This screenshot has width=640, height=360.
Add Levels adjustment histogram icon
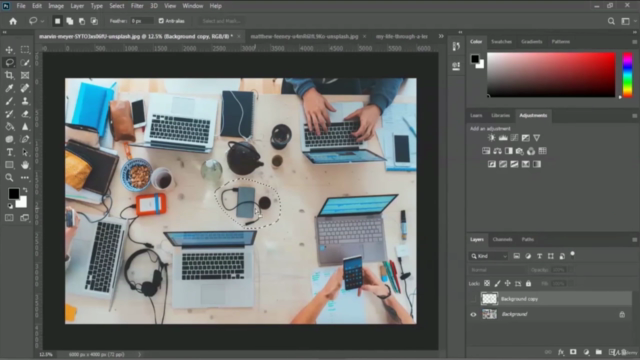click(503, 138)
